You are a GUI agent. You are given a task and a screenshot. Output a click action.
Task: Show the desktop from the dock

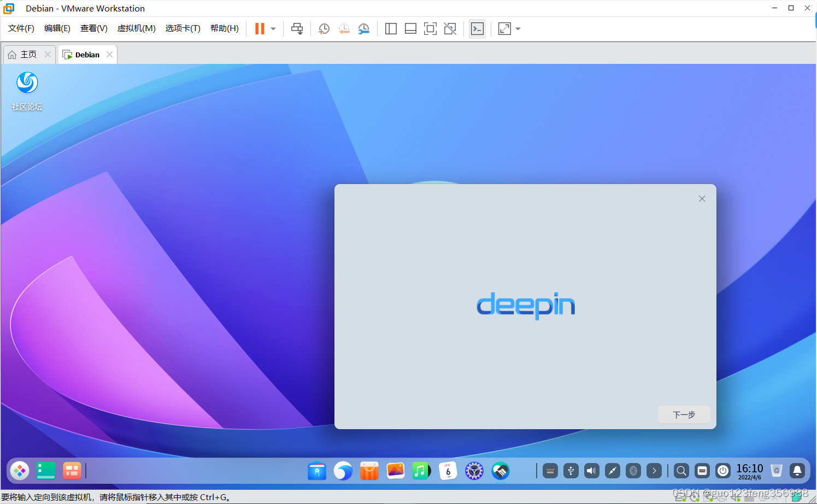46,471
